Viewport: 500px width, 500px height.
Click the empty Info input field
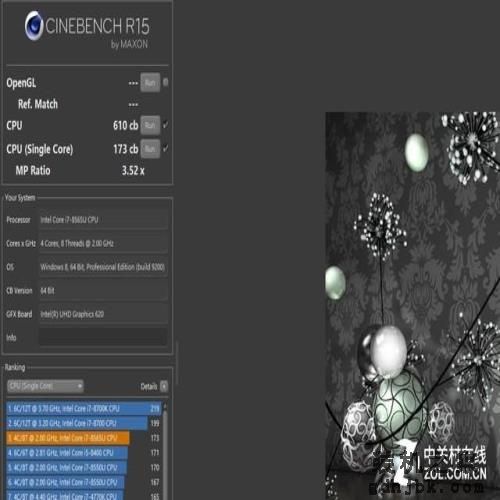(103, 337)
